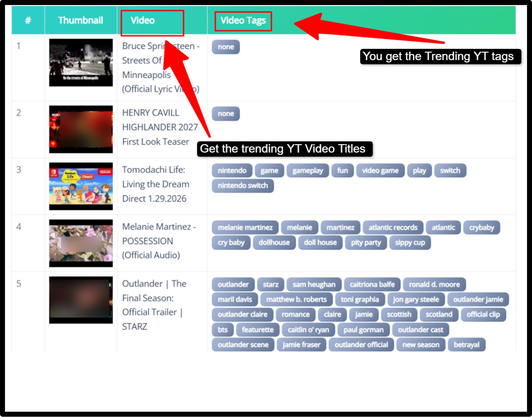Select the 'video game' tag
Viewport: 532px width, 417px height.
tap(380, 171)
